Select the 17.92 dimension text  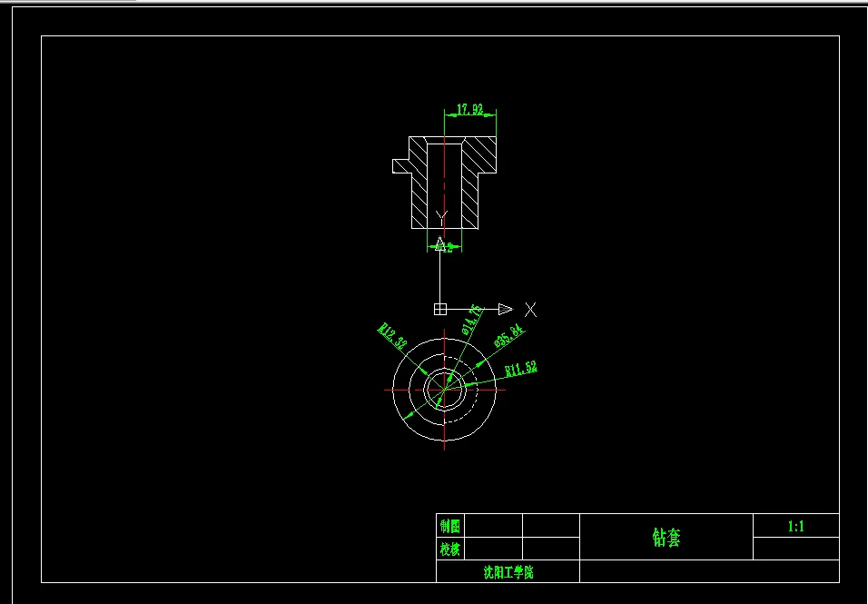[x=469, y=109]
